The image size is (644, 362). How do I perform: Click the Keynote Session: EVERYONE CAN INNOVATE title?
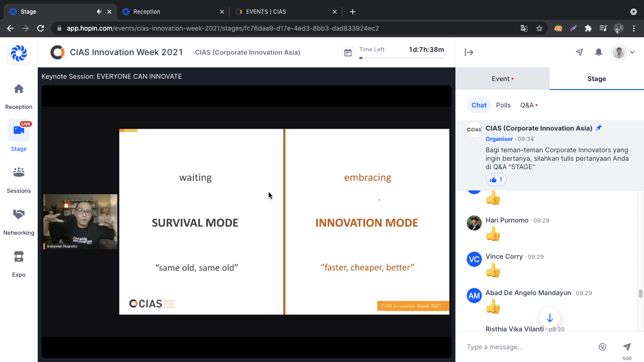(112, 76)
